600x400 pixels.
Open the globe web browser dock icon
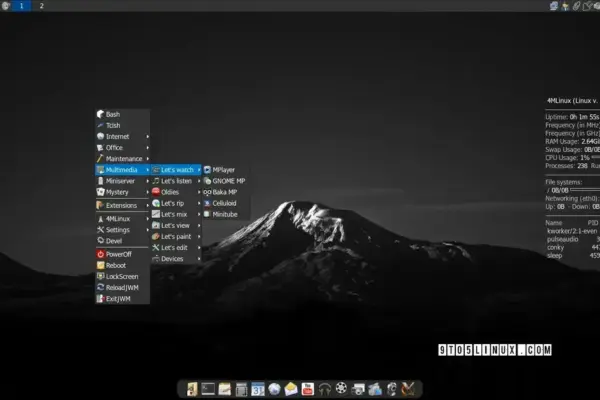pos(274,389)
